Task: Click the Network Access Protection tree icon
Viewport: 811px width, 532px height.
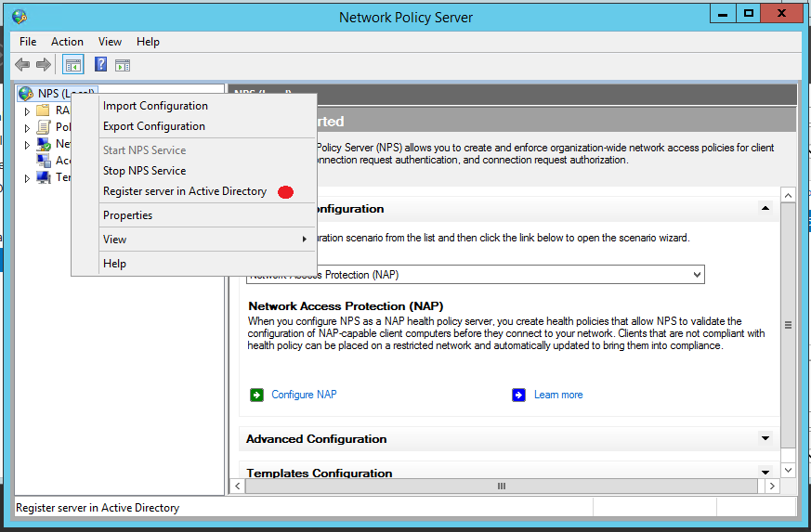Action: [x=44, y=144]
